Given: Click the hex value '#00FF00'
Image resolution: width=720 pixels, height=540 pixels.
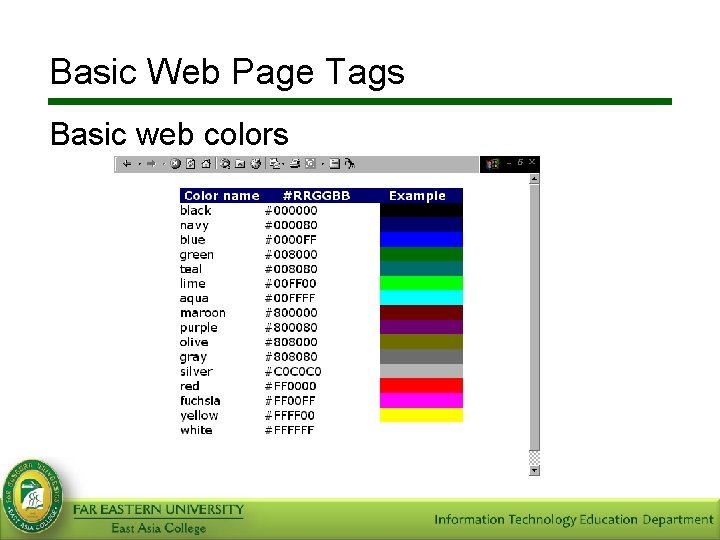Looking at the screenshot, I should [291, 283].
